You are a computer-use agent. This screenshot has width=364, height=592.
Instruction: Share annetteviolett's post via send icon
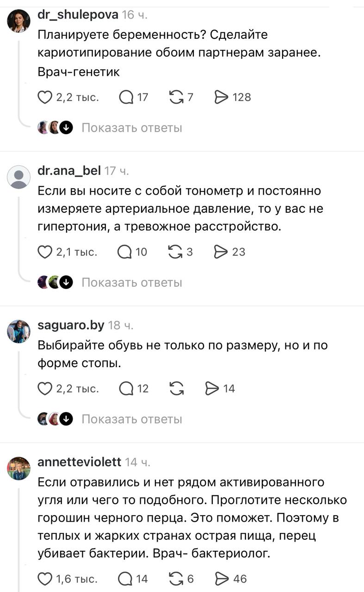coord(222,579)
